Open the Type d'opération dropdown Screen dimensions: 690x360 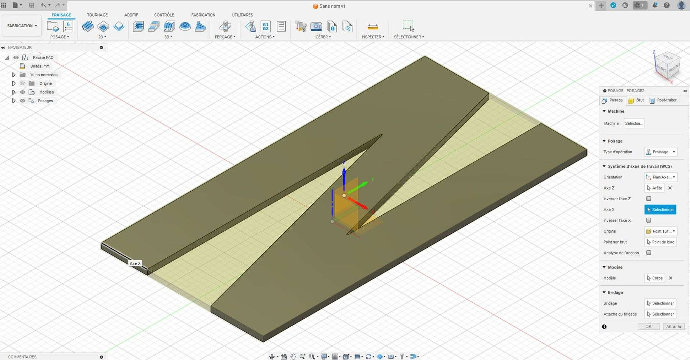click(661, 152)
